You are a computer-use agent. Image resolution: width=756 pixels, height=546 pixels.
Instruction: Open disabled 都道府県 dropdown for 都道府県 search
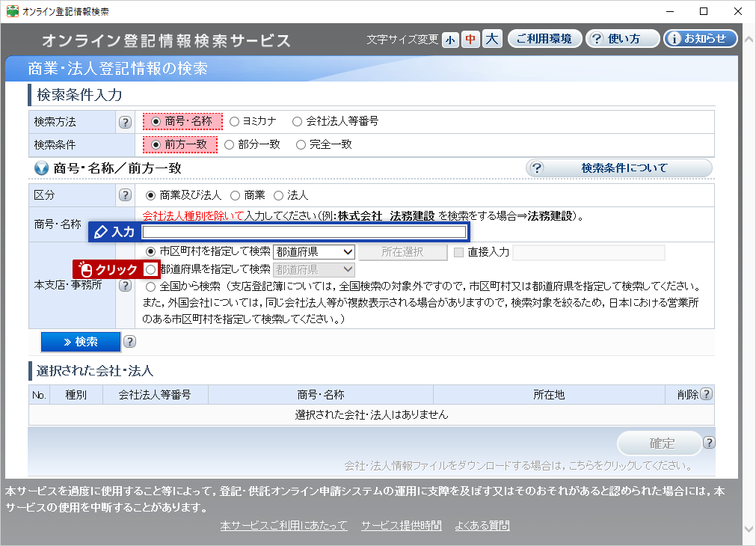(x=314, y=269)
